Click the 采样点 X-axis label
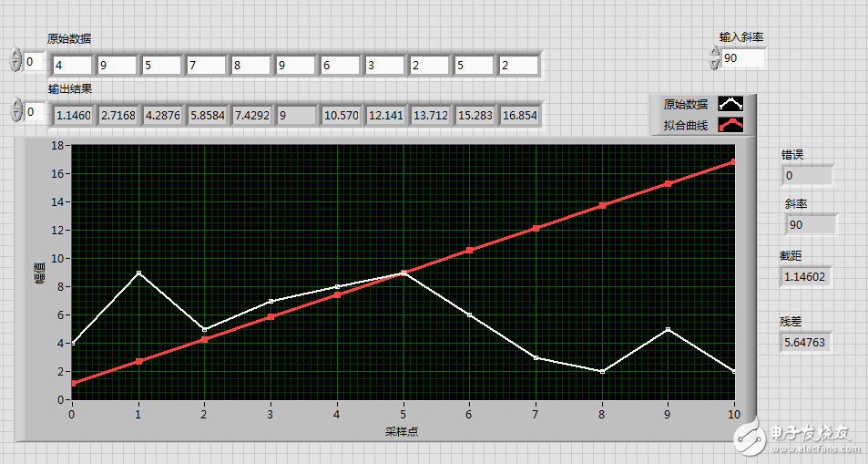The image size is (868, 464). (402, 431)
